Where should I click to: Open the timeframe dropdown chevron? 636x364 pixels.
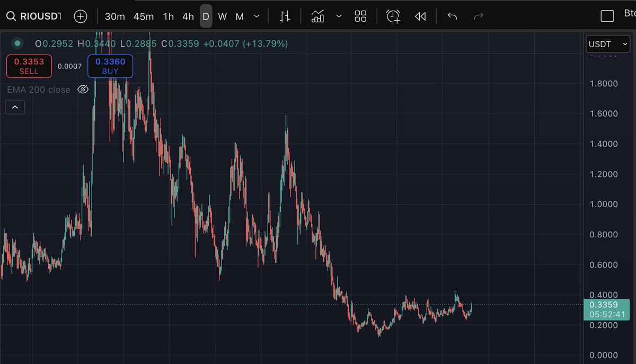(x=257, y=16)
